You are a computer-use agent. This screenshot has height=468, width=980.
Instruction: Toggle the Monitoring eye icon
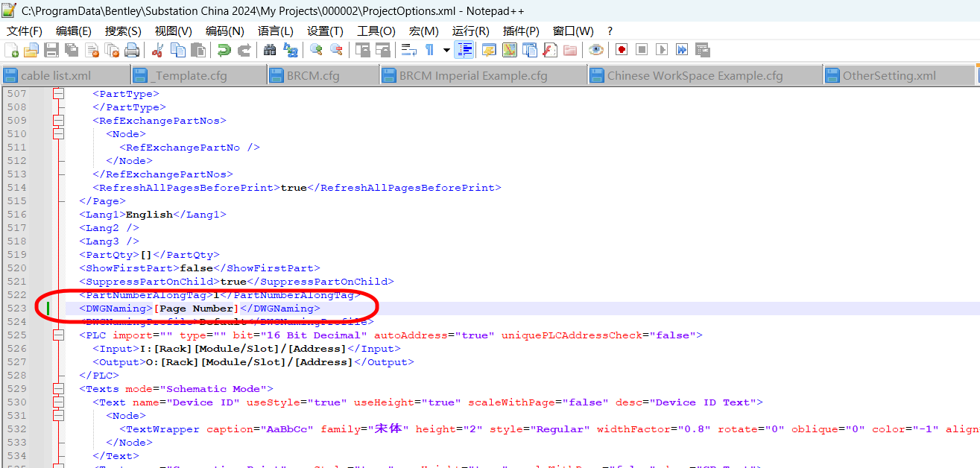[595, 50]
